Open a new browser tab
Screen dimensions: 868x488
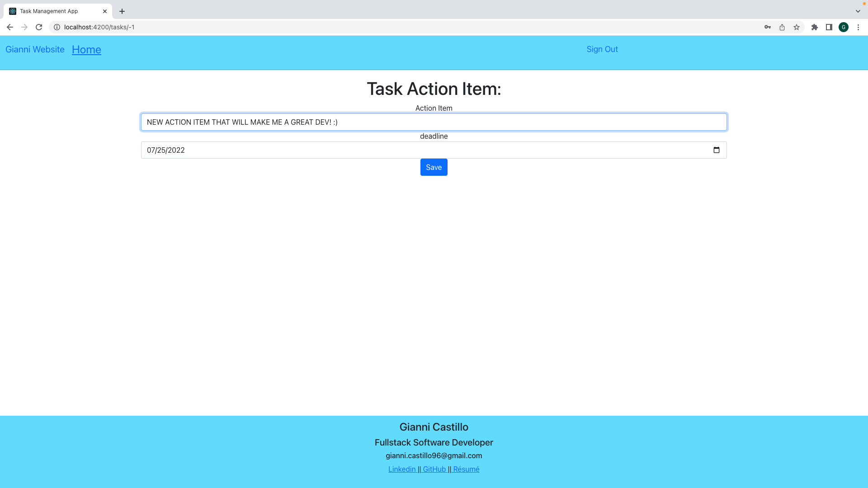[121, 11]
